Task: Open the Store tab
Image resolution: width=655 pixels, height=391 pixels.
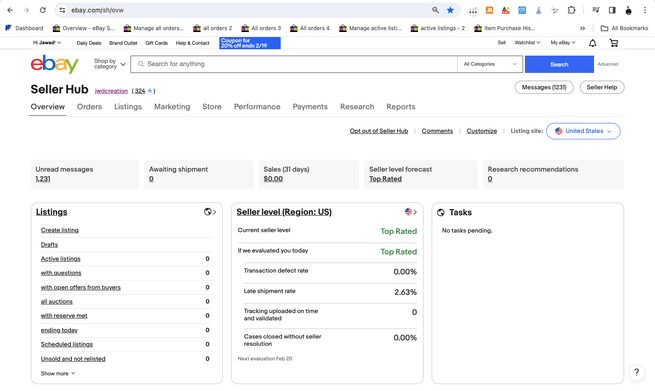Action: pos(212,107)
